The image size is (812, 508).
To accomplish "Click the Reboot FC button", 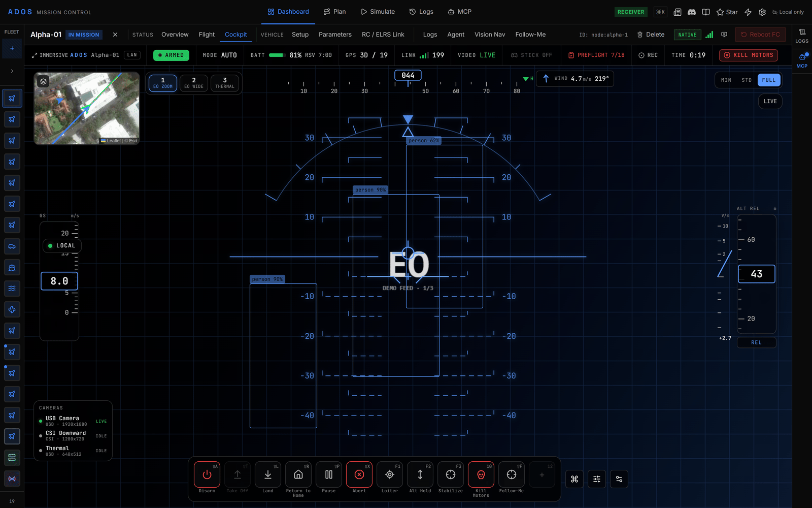I will (x=760, y=35).
